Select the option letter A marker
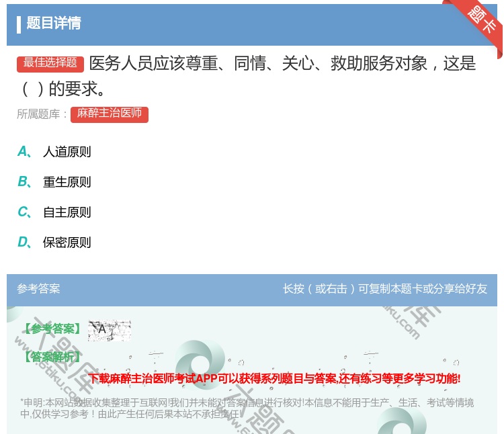The height and width of the screenshot is (434, 504). tap(23, 152)
